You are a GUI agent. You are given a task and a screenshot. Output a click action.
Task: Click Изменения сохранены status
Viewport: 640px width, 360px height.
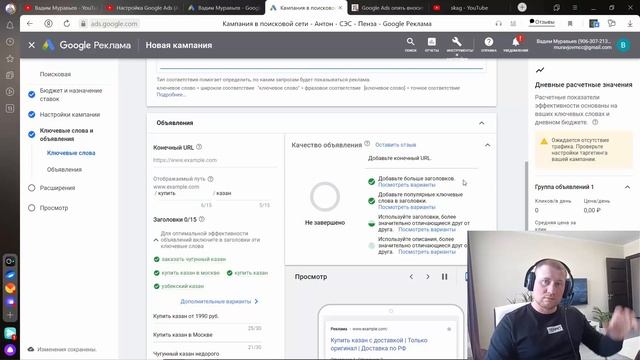pos(62,349)
